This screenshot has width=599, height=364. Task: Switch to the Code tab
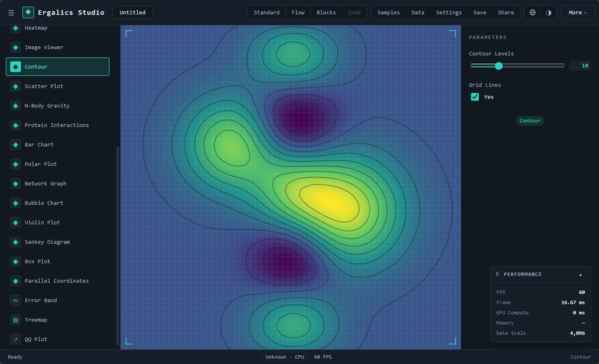coord(354,12)
